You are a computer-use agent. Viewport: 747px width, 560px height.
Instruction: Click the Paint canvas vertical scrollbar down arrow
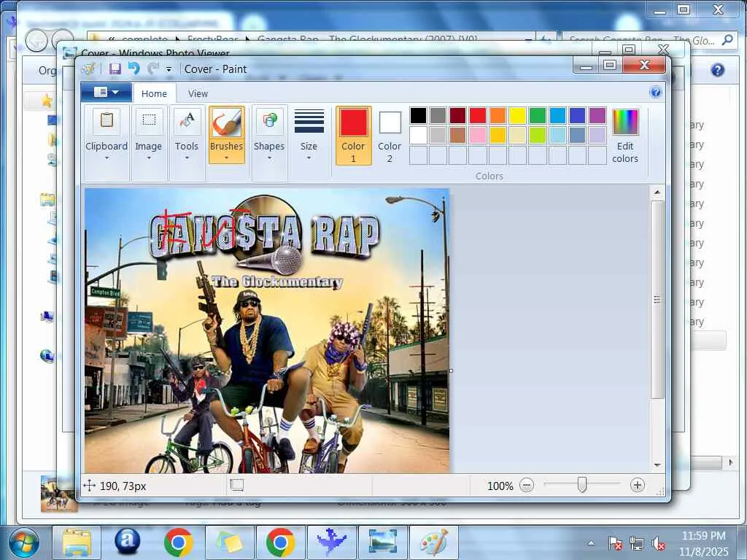tap(657, 464)
